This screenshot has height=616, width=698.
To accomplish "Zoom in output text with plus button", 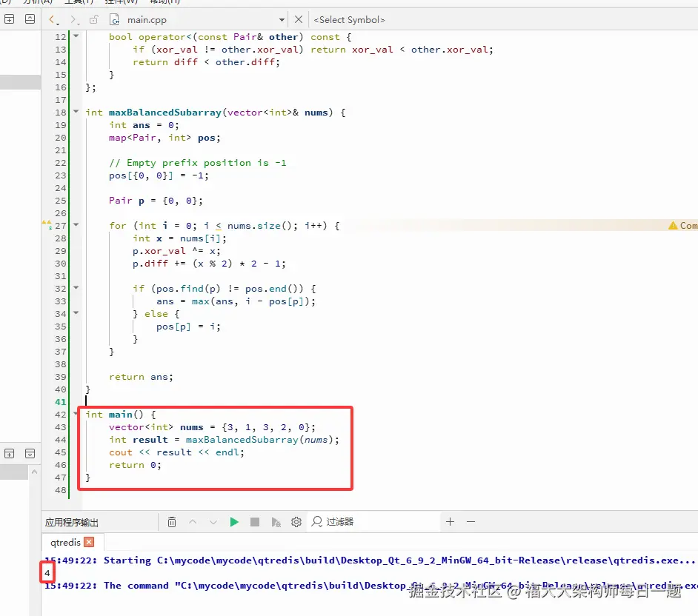I will 450,522.
